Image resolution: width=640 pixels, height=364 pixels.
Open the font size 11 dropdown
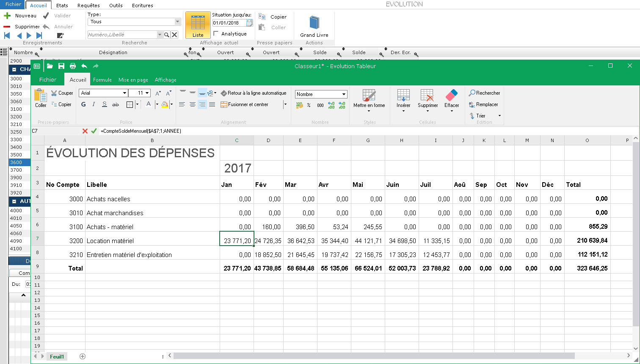pos(147,93)
